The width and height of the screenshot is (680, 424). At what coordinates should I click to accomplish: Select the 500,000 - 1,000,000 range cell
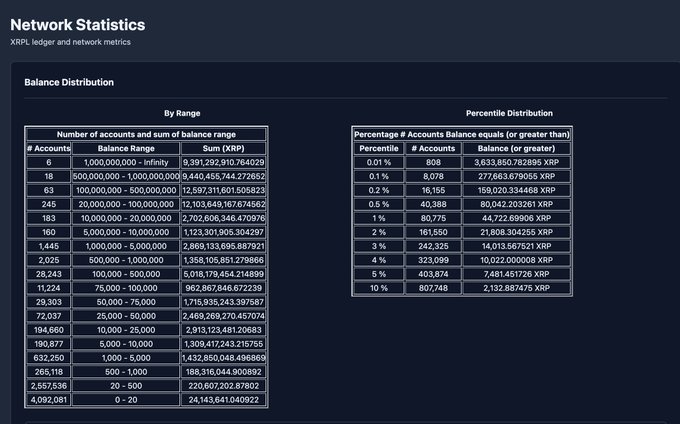(126, 260)
